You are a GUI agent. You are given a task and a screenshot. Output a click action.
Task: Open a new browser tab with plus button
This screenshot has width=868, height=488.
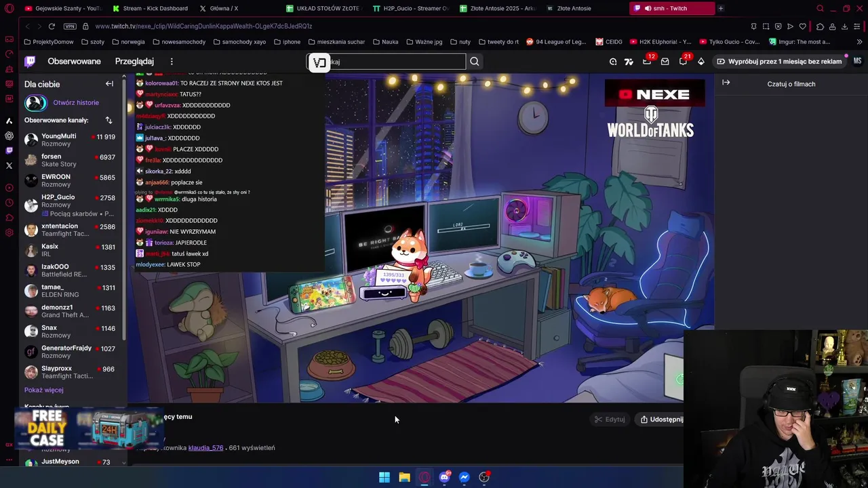(721, 8)
